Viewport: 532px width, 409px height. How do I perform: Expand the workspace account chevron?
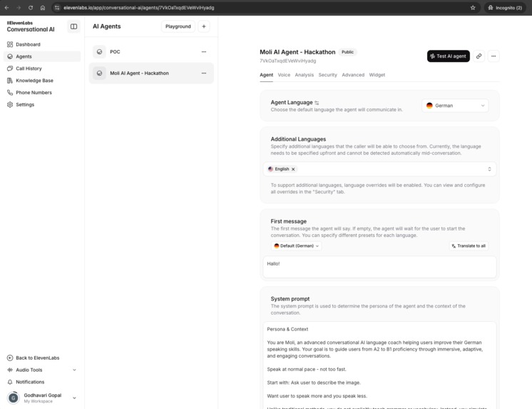[x=74, y=398]
